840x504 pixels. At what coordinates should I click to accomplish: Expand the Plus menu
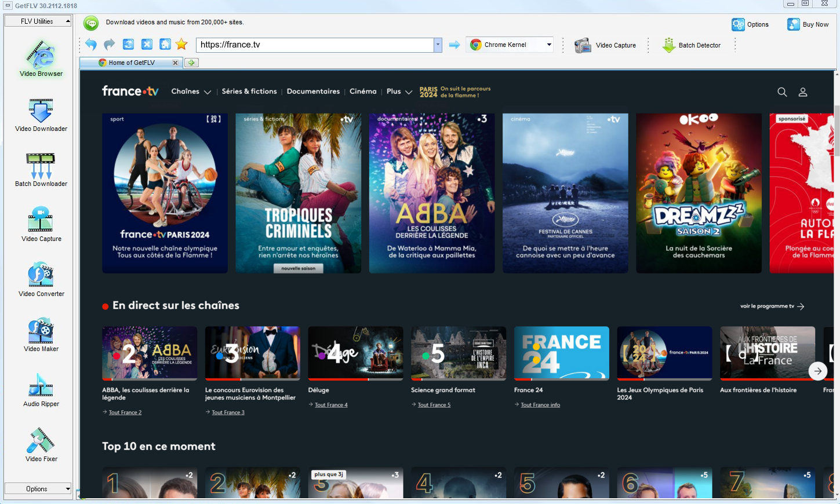(x=399, y=92)
